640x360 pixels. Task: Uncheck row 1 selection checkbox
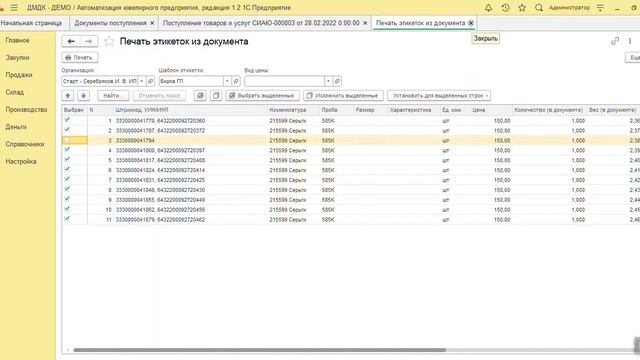(x=67, y=120)
